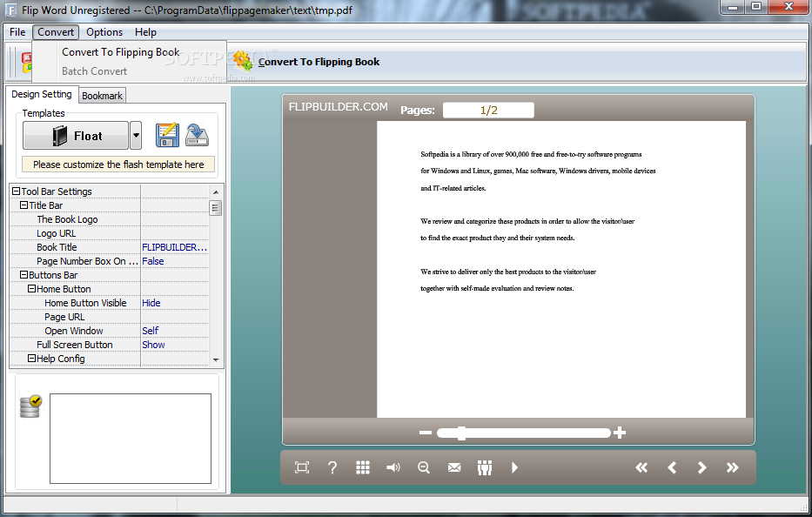Screen dimensions: 812x517
Task: Click the empty description text box
Action: 131,439
